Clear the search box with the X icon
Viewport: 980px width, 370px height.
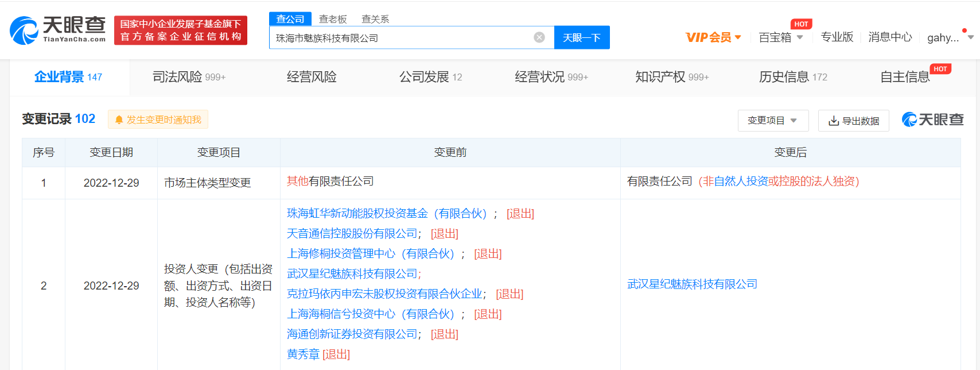point(539,37)
